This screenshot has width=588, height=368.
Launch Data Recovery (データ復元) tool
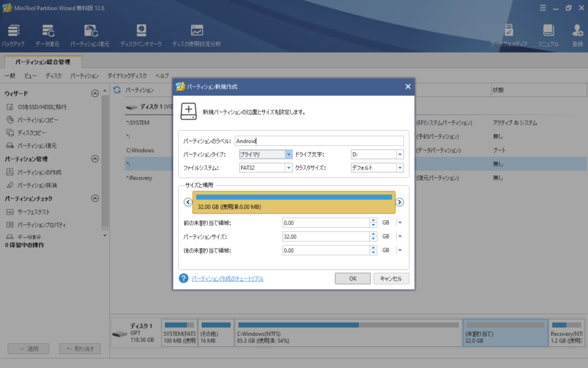[x=48, y=35]
